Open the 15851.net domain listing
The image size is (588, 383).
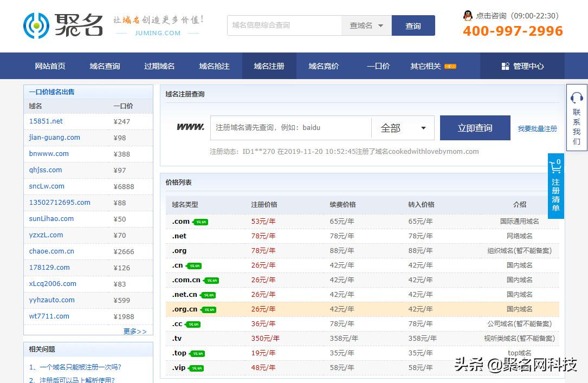click(x=46, y=121)
